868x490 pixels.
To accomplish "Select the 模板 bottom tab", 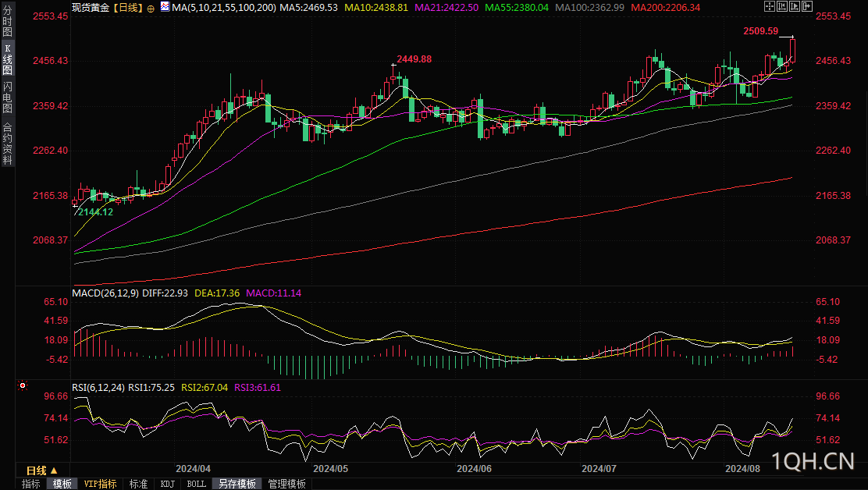I will 62,484.
